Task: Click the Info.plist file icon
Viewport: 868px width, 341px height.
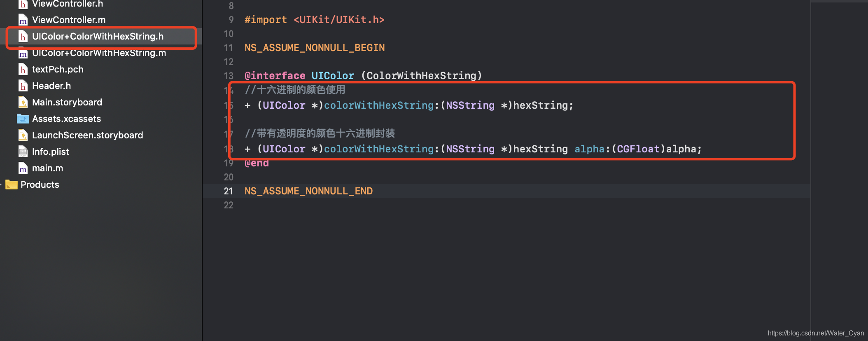Action: (x=23, y=152)
